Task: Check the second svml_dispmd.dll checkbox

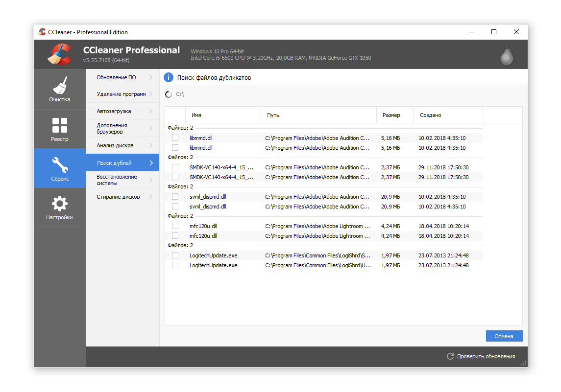Action: [x=175, y=207]
